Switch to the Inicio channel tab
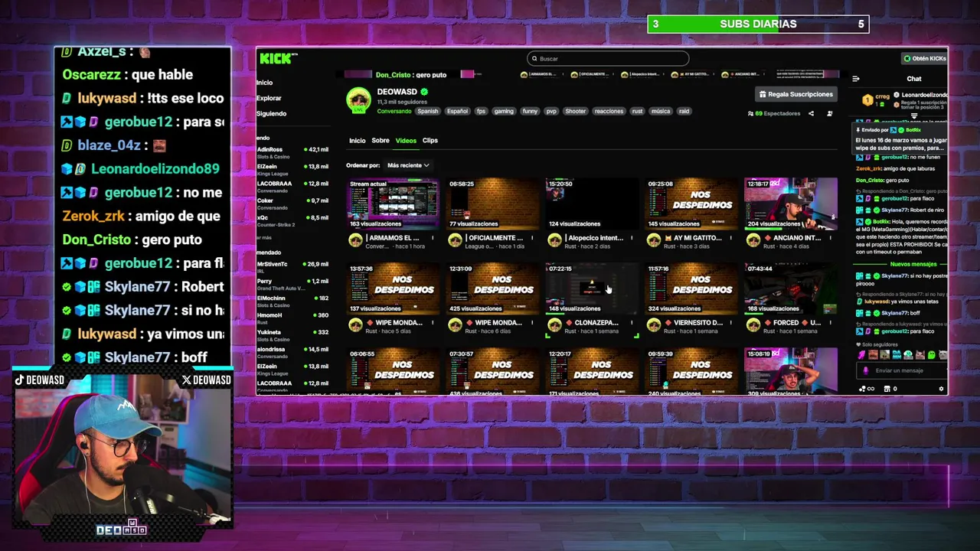The width and height of the screenshot is (980, 551). 358,141
